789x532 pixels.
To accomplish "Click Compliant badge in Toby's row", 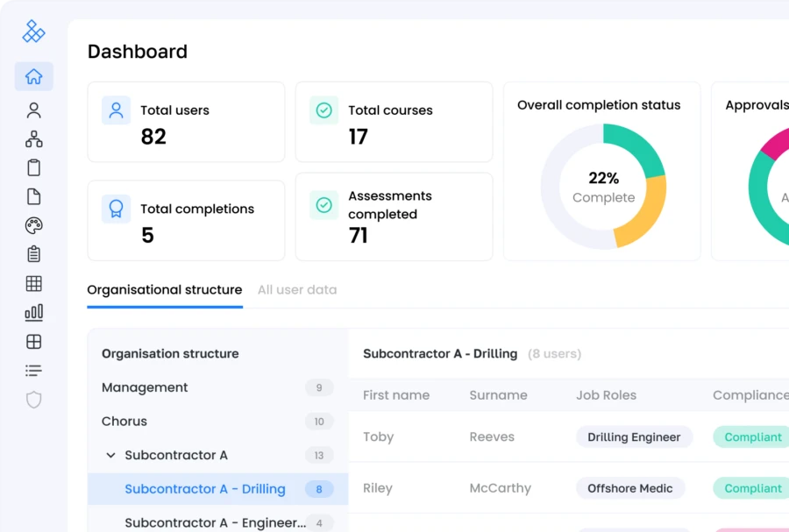I will click(753, 437).
